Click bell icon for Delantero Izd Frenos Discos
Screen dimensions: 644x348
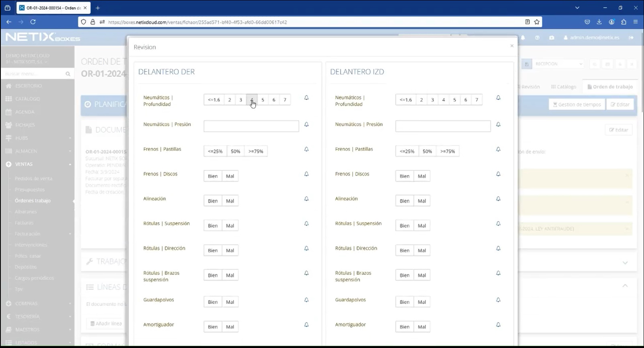[498, 174]
